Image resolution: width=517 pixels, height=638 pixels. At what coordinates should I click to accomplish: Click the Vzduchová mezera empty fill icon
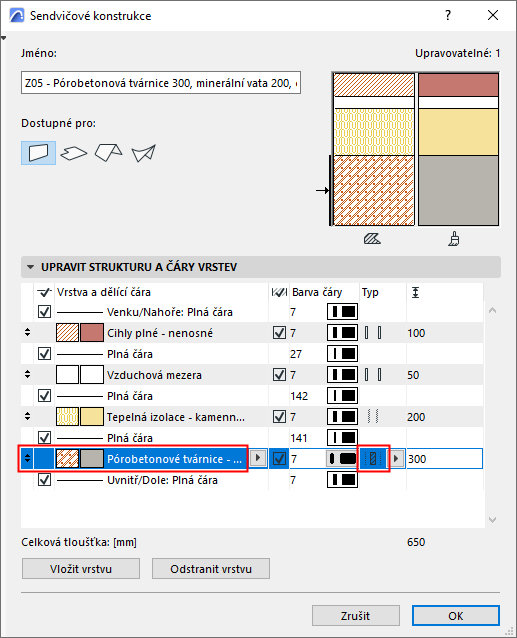(x=67, y=375)
